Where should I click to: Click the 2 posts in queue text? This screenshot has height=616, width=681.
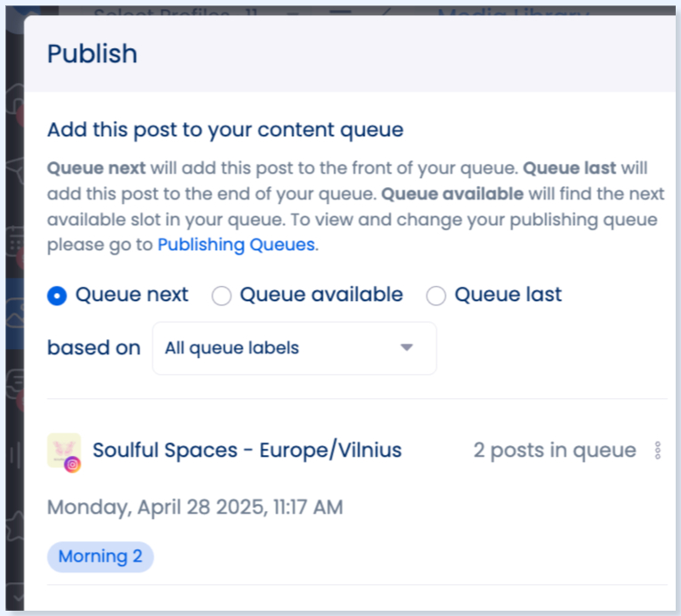(x=554, y=450)
